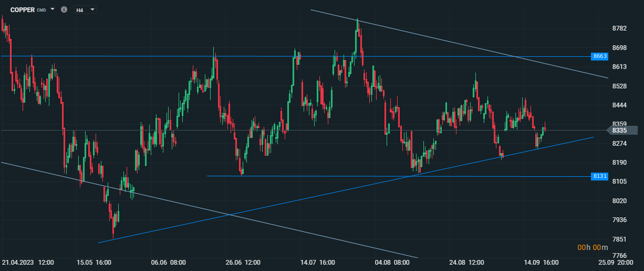644x271 pixels.
Task: Click the 7851 price axis value
Action: click(x=620, y=239)
